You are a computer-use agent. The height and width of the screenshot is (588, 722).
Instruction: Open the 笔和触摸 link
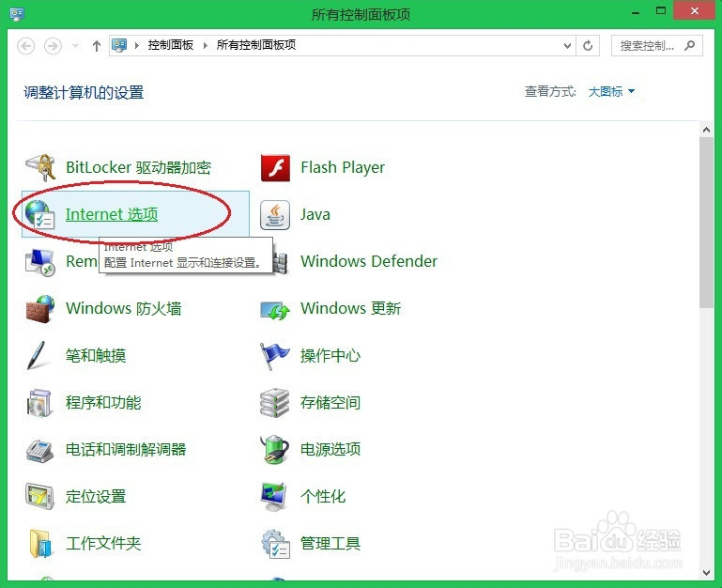96,356
